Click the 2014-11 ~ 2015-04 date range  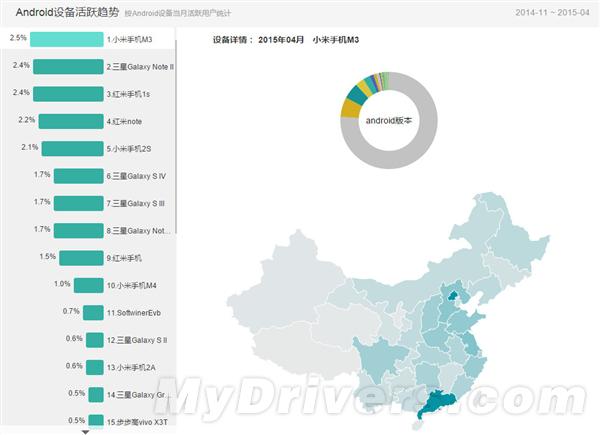[x=552, y=12]
